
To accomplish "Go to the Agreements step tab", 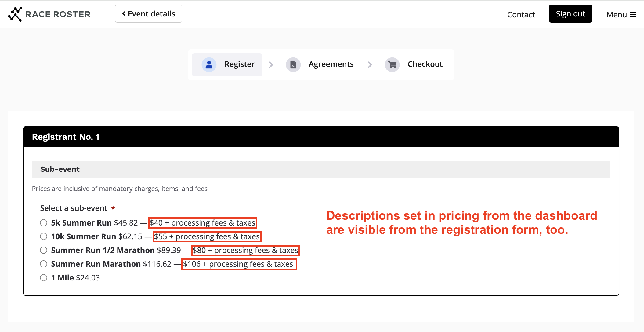I will 331,64.
